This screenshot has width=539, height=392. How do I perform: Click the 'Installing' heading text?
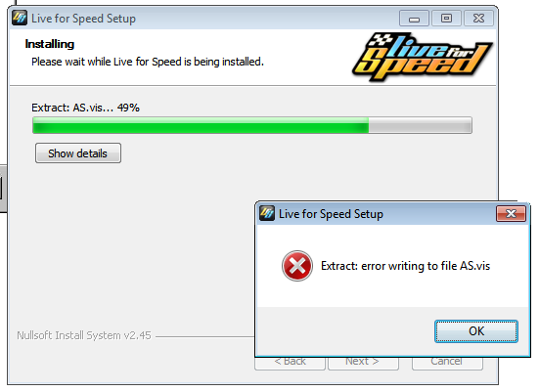(x=50, y=44)
